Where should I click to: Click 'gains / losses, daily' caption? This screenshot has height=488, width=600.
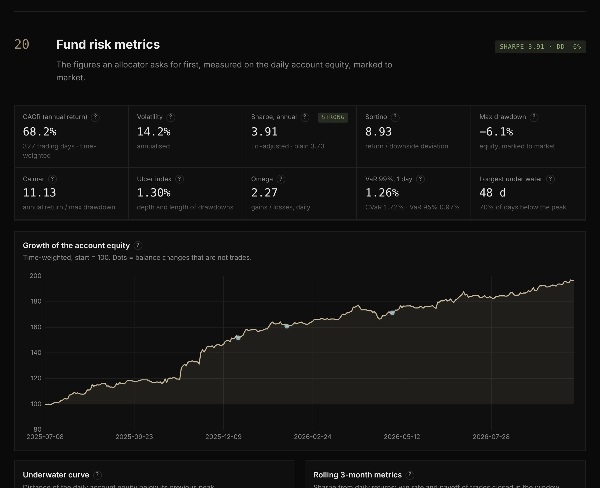pos(280,207)
